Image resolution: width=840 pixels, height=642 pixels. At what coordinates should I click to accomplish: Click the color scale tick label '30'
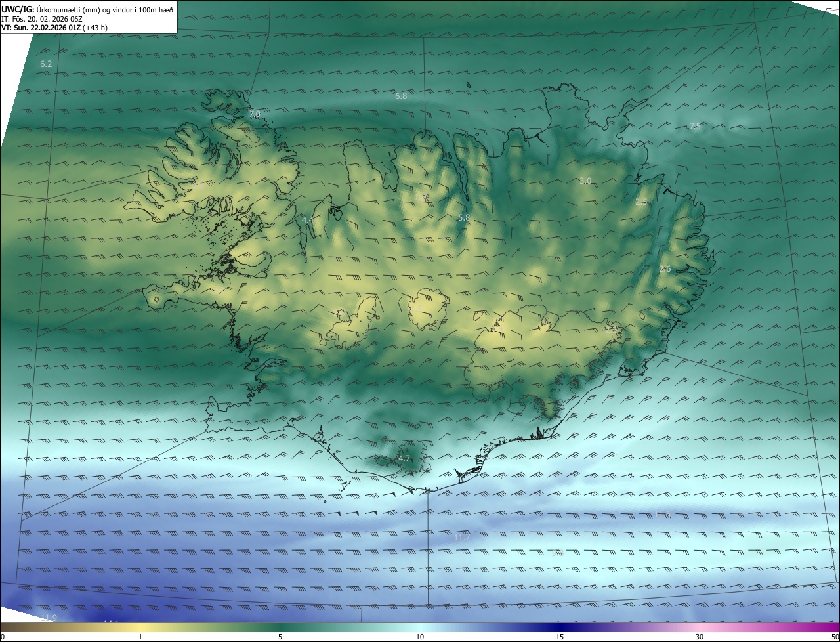[x=700, y=637]
